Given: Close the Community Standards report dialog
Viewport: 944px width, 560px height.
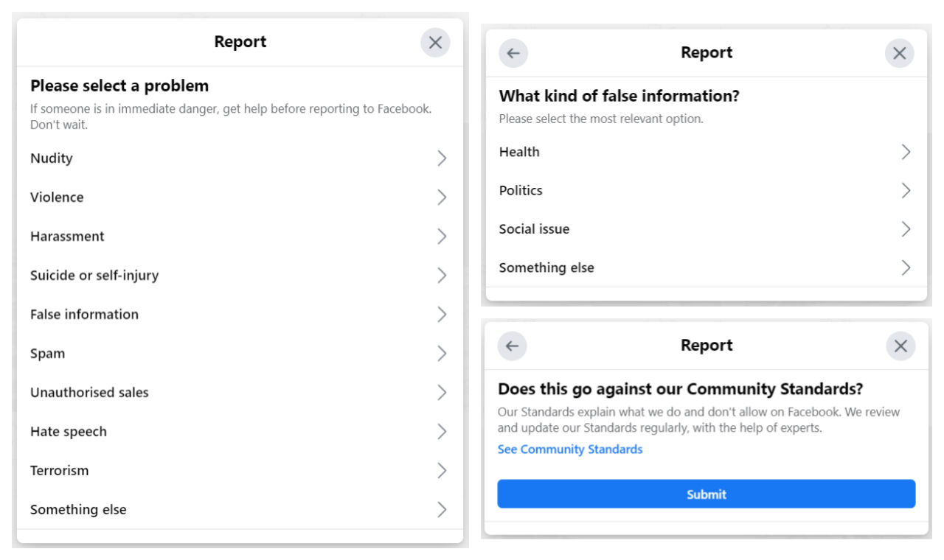Looking at the screenshot, I should click(900, 346).
